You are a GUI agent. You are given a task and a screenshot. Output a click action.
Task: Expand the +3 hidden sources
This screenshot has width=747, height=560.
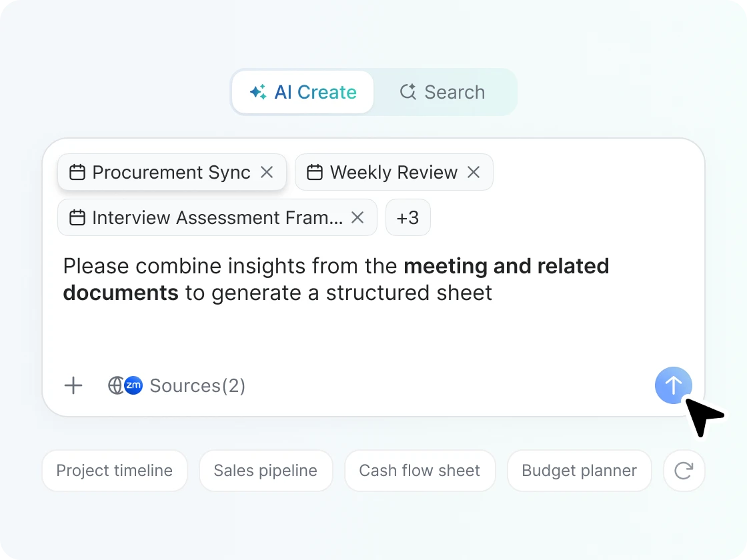tap(408, 217)
